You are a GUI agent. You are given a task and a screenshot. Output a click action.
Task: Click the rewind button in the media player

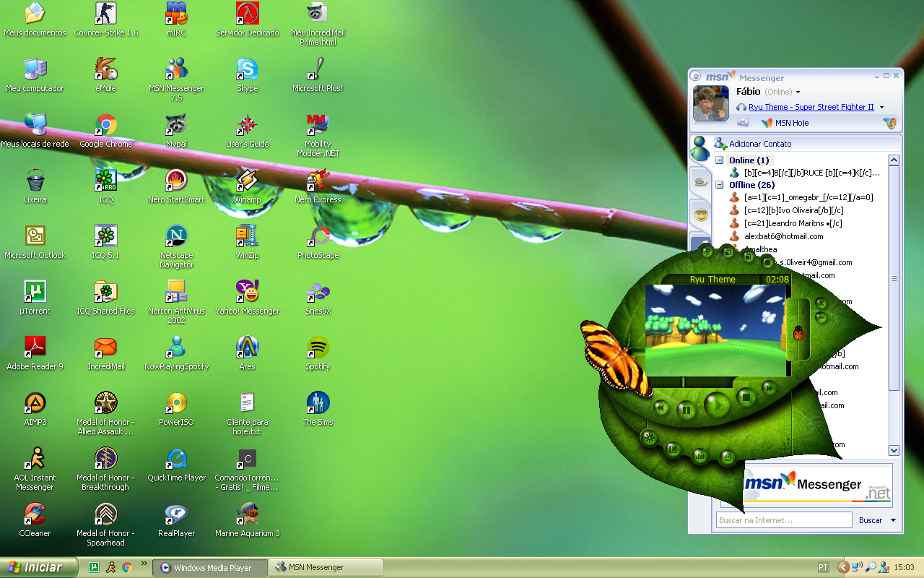coord(660,407)
